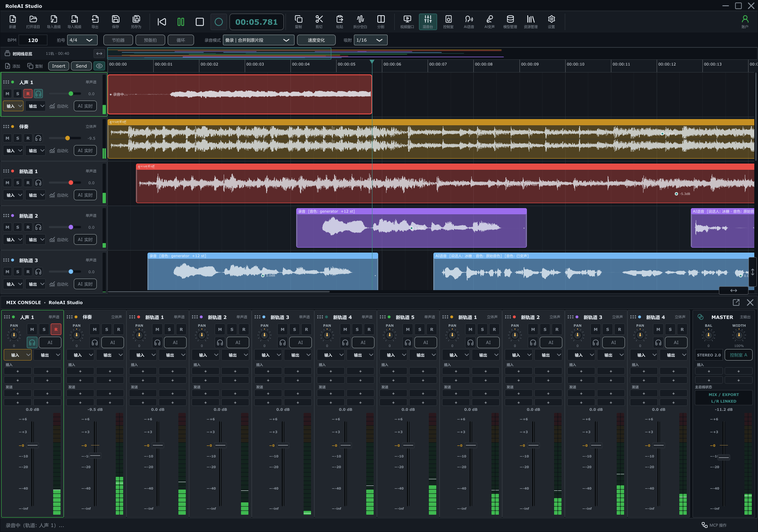The image size is (758, 532).
Task: Click the Insert button above tracks
Action: click(58, 66)
